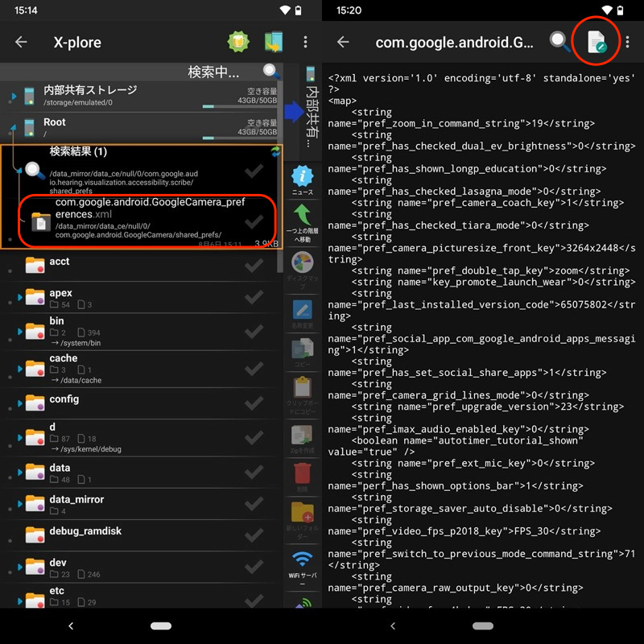Mark the acct folder checkmark
Viewport: 644px width, 644px height.
(x=254, y=266)
